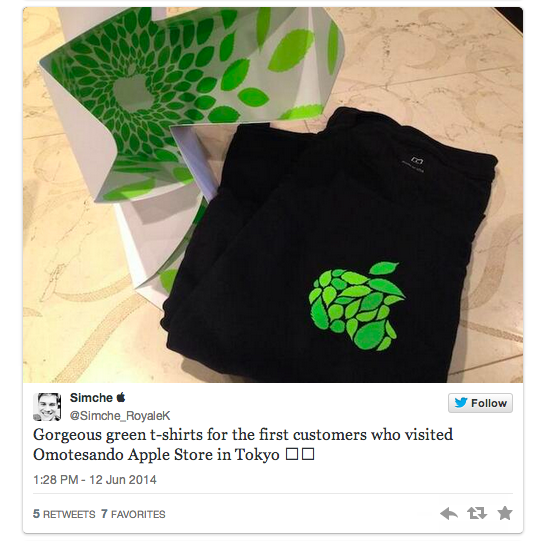The width and height of the screenshot is (539, 541).
Task: Click the word FAVORITES in tweet stats
Action: tap(138, 514)
